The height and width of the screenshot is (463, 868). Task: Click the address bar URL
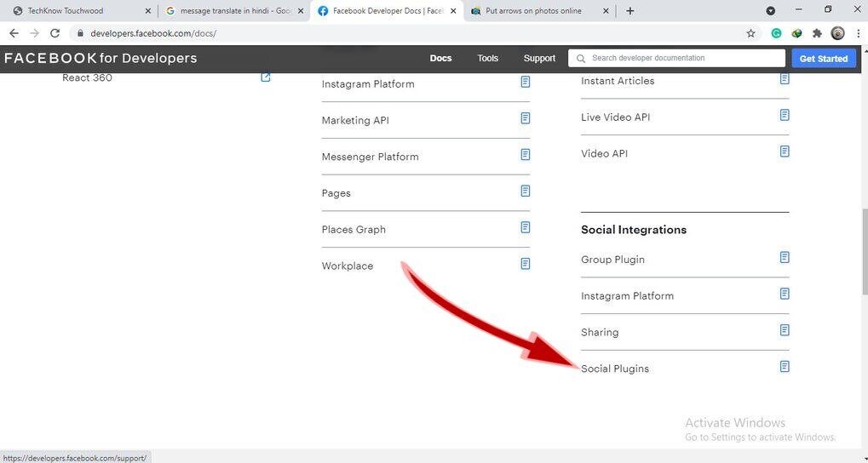(153, 33)
